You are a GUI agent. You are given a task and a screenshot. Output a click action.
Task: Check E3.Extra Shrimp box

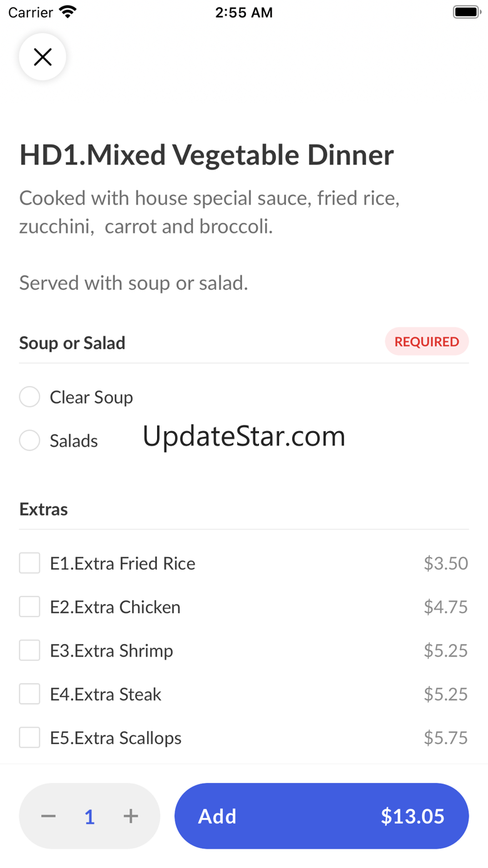click(29, 650)
